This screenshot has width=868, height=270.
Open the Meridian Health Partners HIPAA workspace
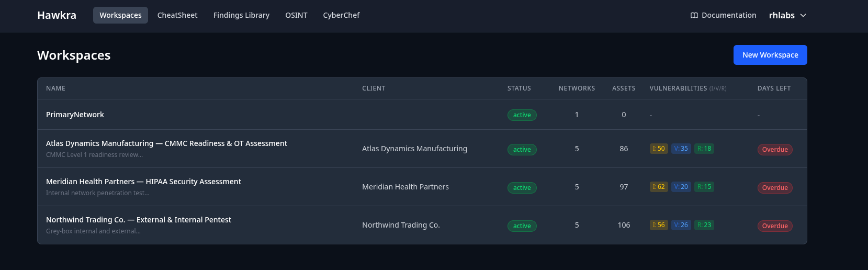tap(143, 182)
